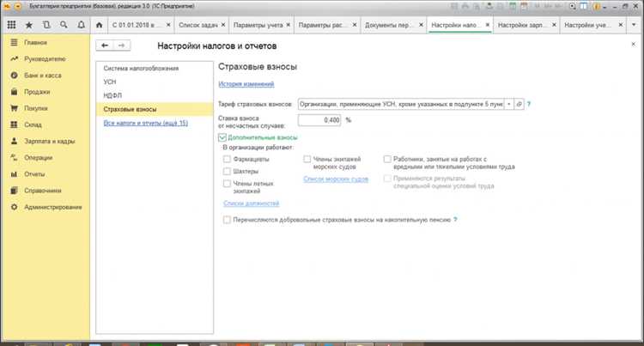Switch to Параметры учета tab

258,25
